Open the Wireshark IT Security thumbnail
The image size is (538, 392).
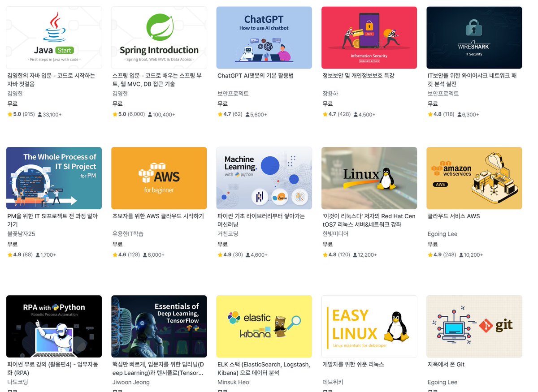[x=474, y=38]
